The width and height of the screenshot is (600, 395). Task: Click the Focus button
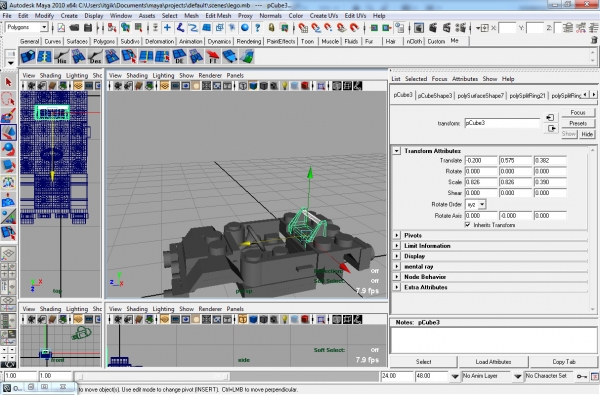[578, 113]
